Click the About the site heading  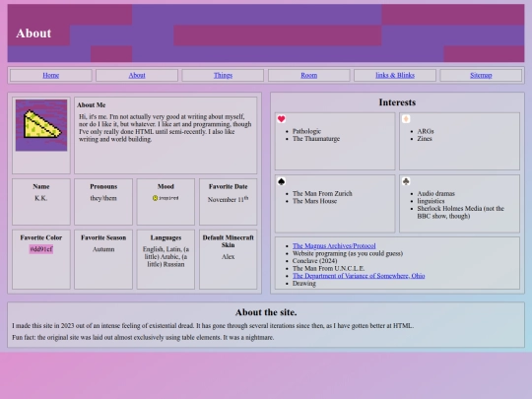pyautogui.click(x=266, y=312)
